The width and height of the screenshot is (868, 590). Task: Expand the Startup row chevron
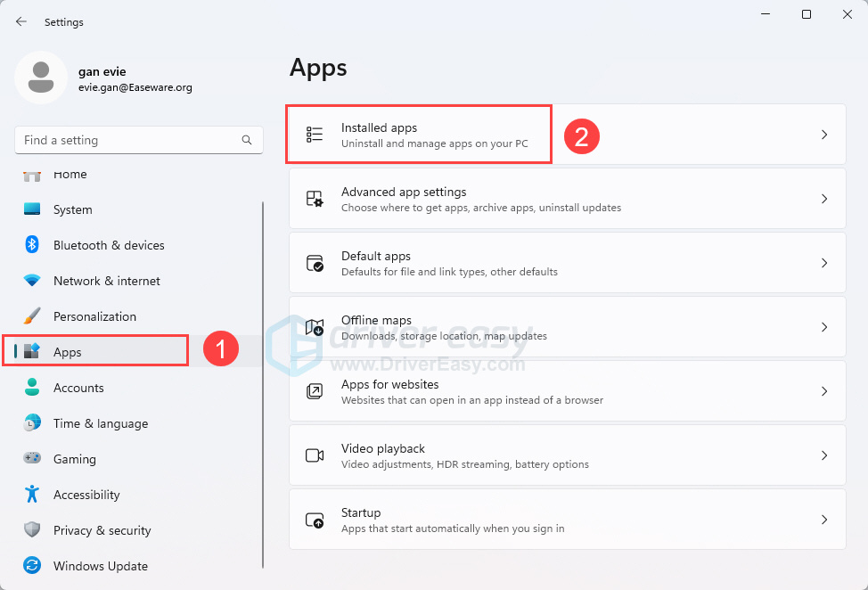[823, 520]
